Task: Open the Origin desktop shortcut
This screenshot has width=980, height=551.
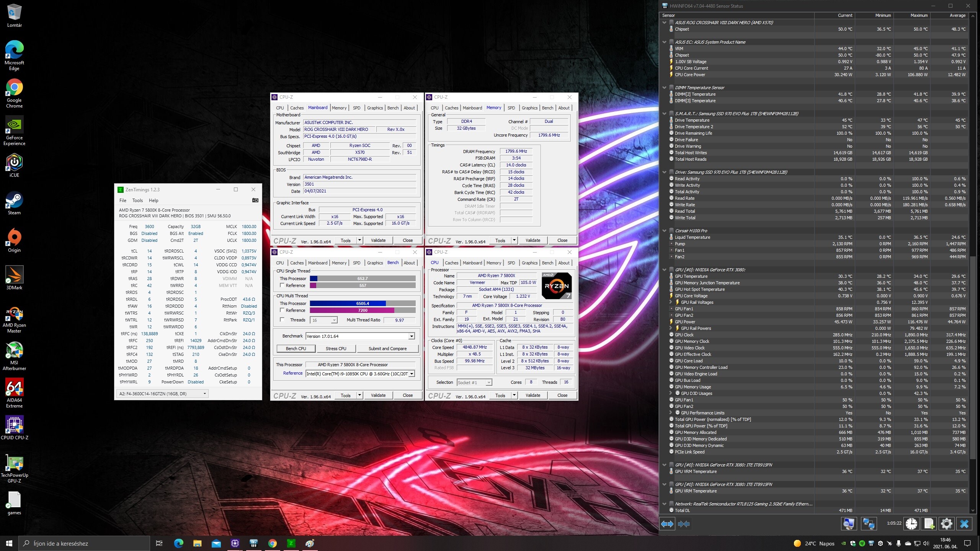Action: [14, 240]
